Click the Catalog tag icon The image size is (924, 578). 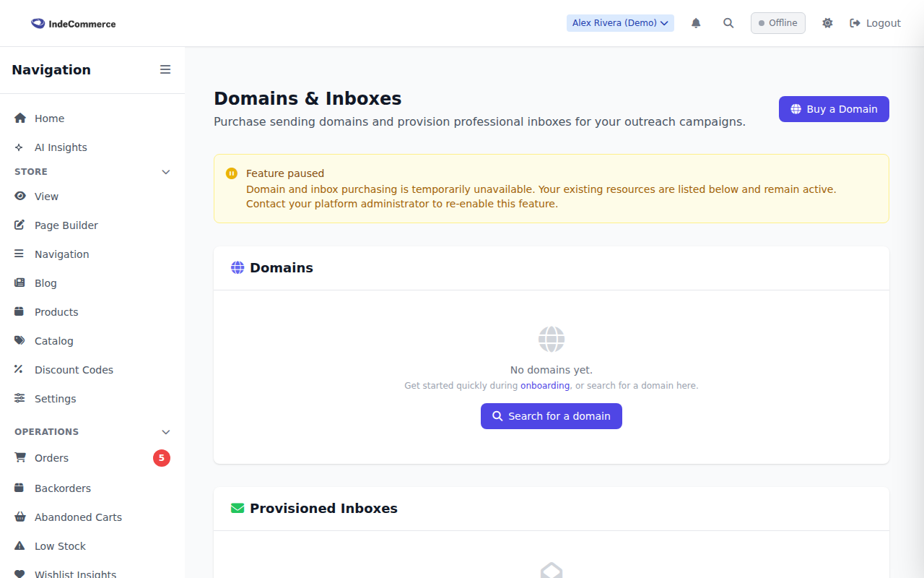(x=19, y=341)
